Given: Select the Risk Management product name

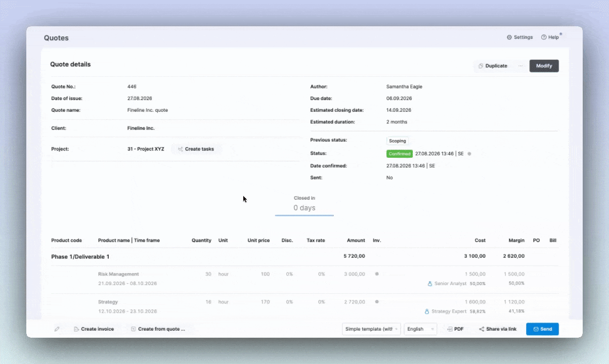Looking at the screenshot, I should 118,274.
